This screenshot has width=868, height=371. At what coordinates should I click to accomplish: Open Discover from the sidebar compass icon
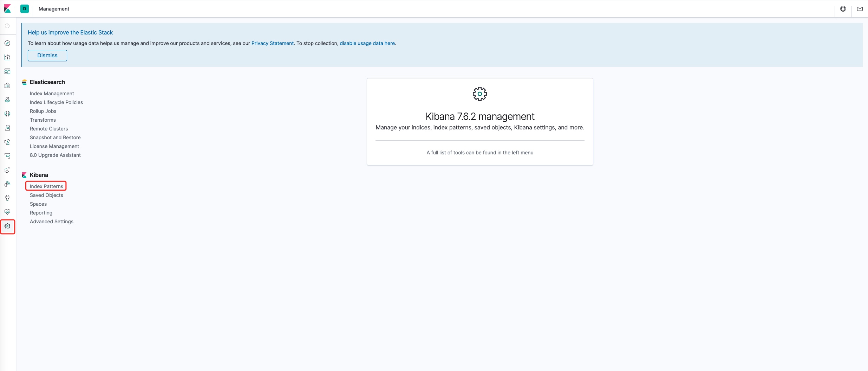click(x=7, y=43)
